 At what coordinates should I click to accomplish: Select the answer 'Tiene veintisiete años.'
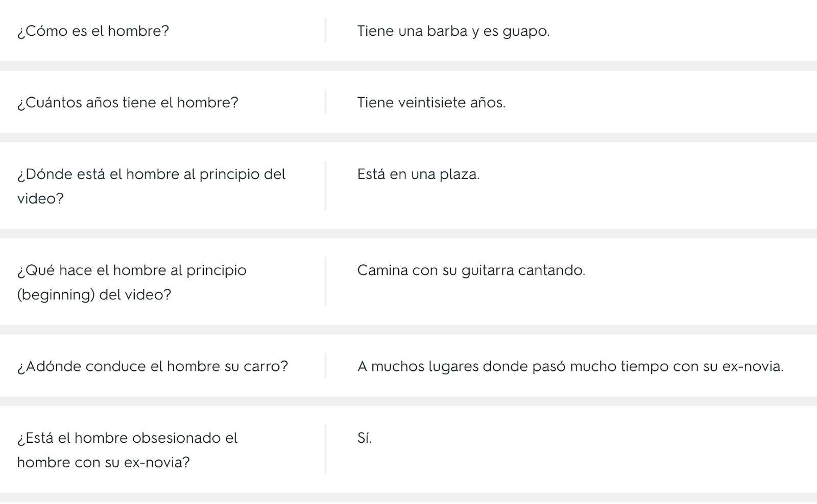[x=431, y=103]
